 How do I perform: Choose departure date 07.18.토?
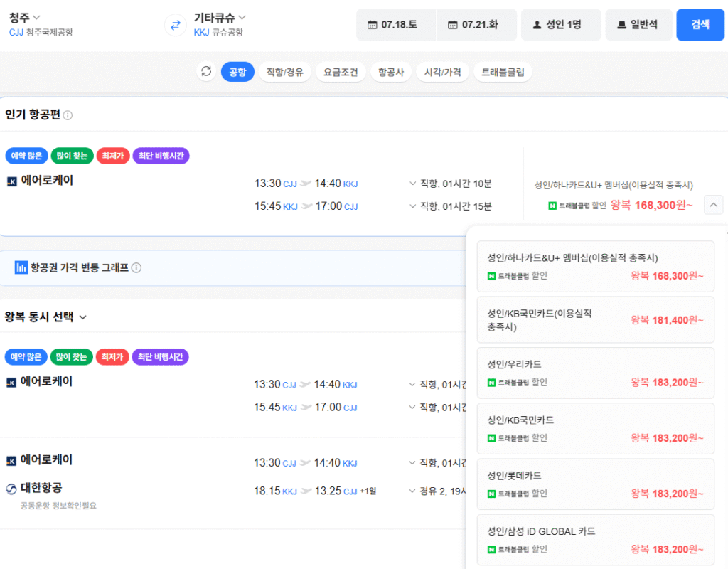tap(396, 25)
